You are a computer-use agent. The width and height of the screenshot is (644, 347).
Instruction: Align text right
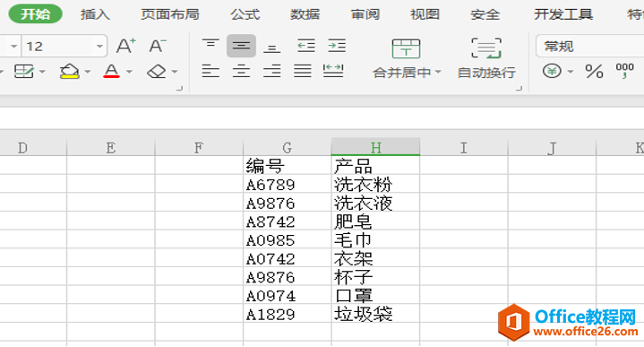click(x=272, y=71)
